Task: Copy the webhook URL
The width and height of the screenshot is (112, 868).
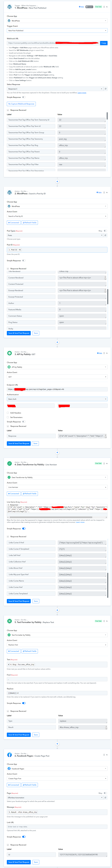Action: 104,43
